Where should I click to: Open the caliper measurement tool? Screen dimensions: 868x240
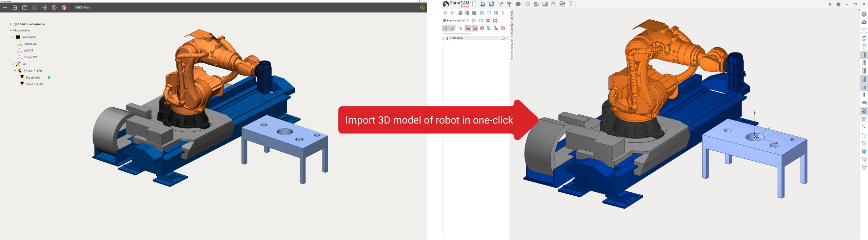pos(509,4)
